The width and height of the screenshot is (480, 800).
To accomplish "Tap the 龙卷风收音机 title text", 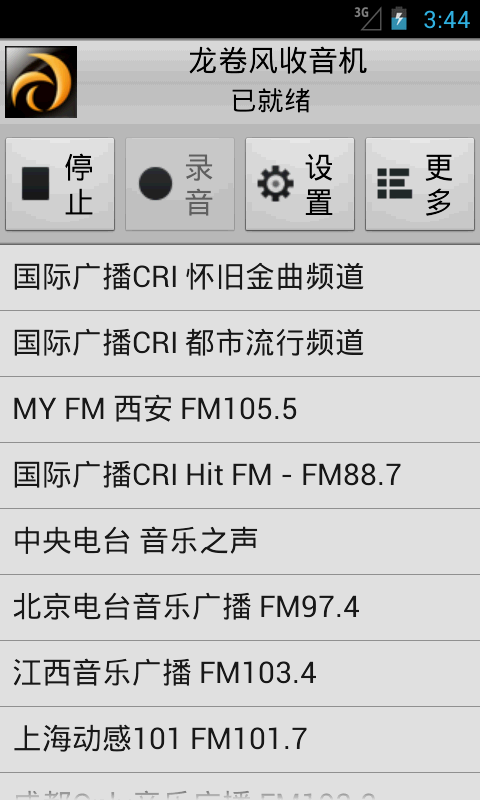I will (278, 62).
